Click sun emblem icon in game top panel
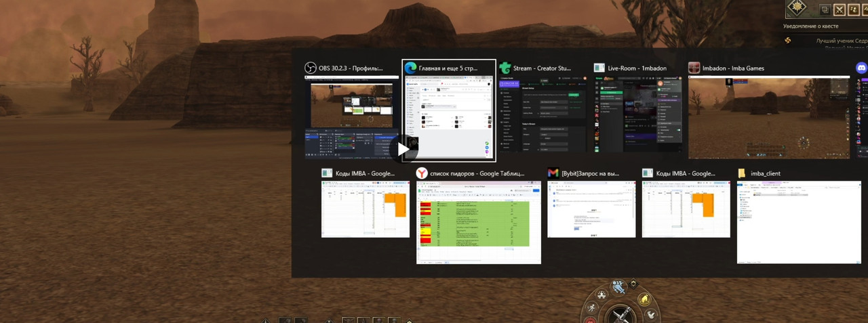This screenshot has height=323, width=868. [797, 7]
